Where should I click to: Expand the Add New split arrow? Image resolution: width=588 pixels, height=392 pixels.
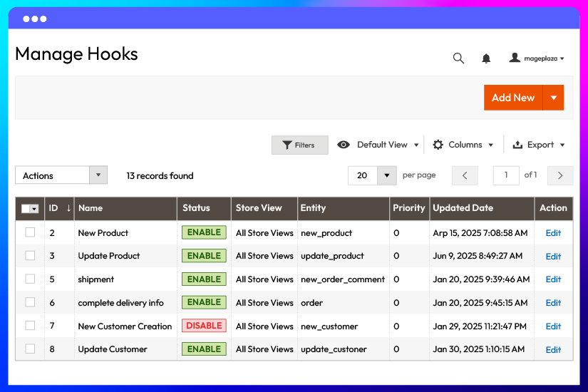point(553,98)
